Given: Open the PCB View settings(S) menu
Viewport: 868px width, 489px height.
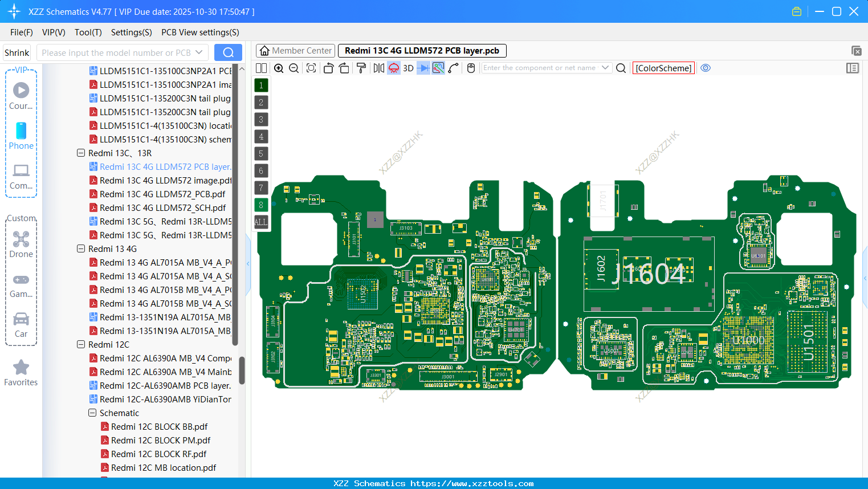Looking at the screenshot, I should tap(200, 32).
